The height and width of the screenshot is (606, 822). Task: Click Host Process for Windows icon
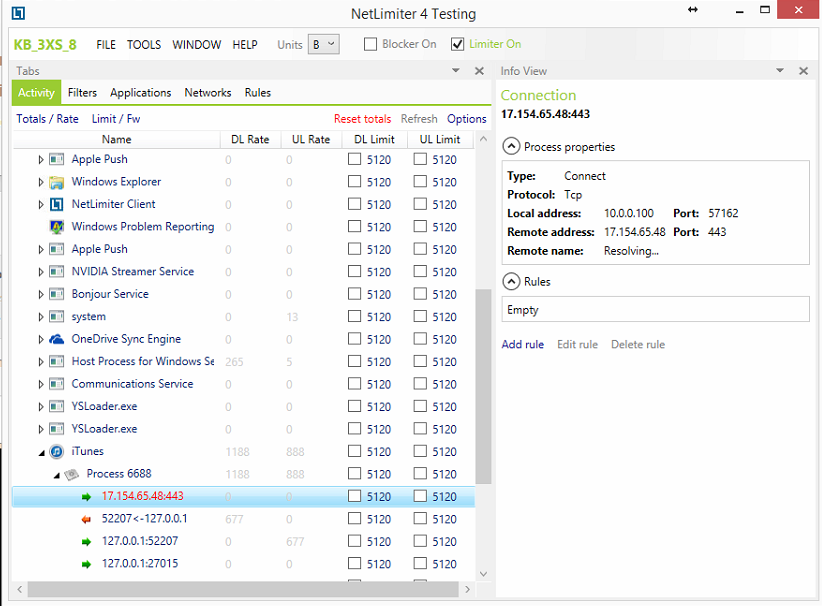coord(57,362)
